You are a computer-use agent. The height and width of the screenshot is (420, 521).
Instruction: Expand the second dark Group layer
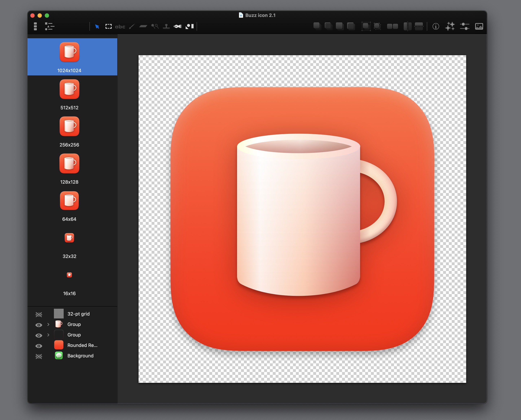tap(48, 335)
